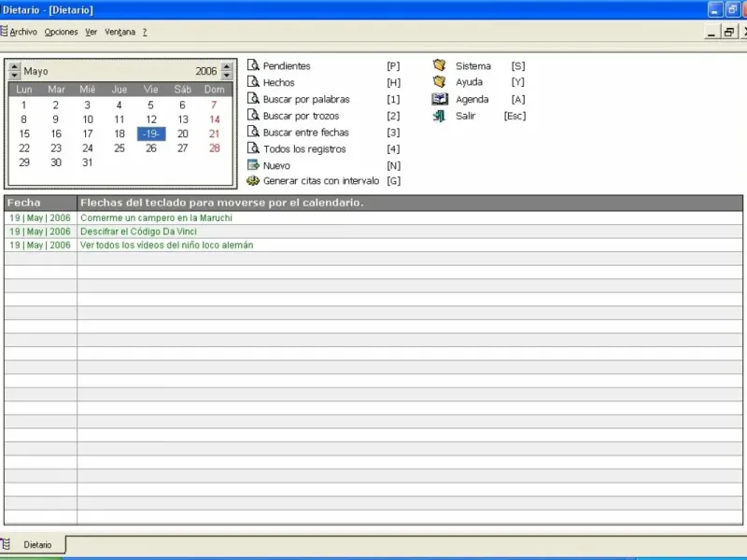Select day 7 in the calendar
The height and width of the screenshot is (560, 747).
coord(214,105)
